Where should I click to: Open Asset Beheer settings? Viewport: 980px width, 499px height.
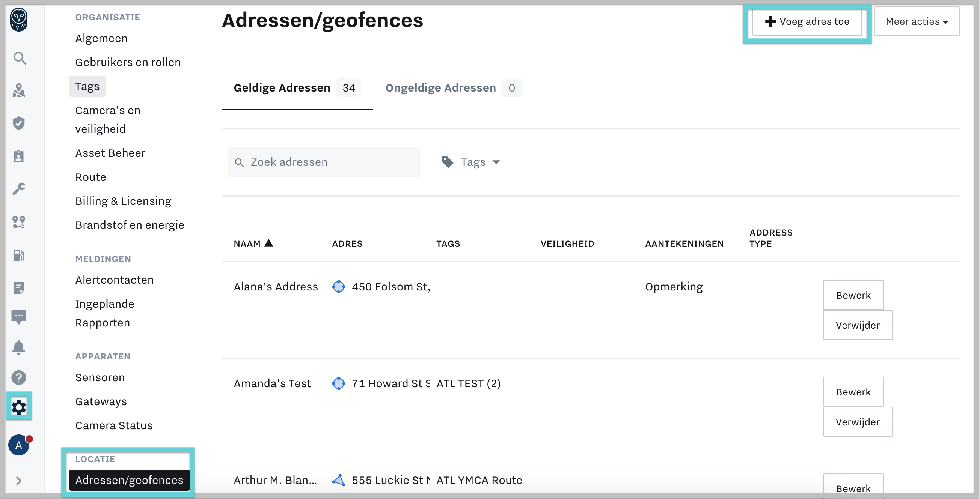pos(110,153)
